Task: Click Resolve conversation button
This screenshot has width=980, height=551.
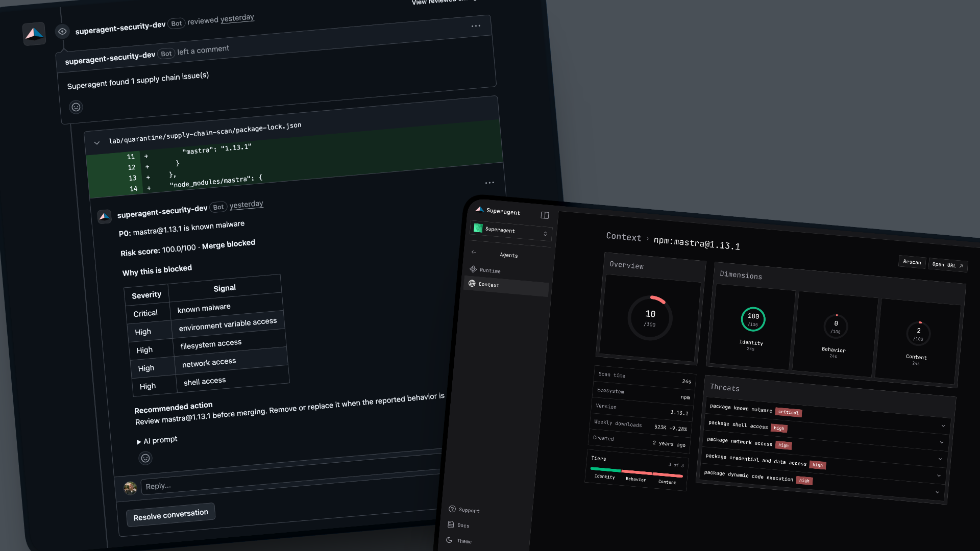Action: 170,515
